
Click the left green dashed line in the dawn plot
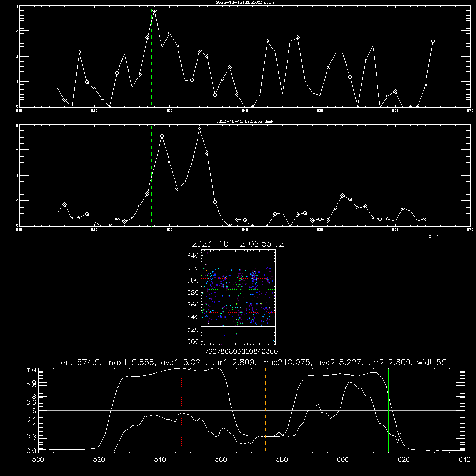click(152, 58)
